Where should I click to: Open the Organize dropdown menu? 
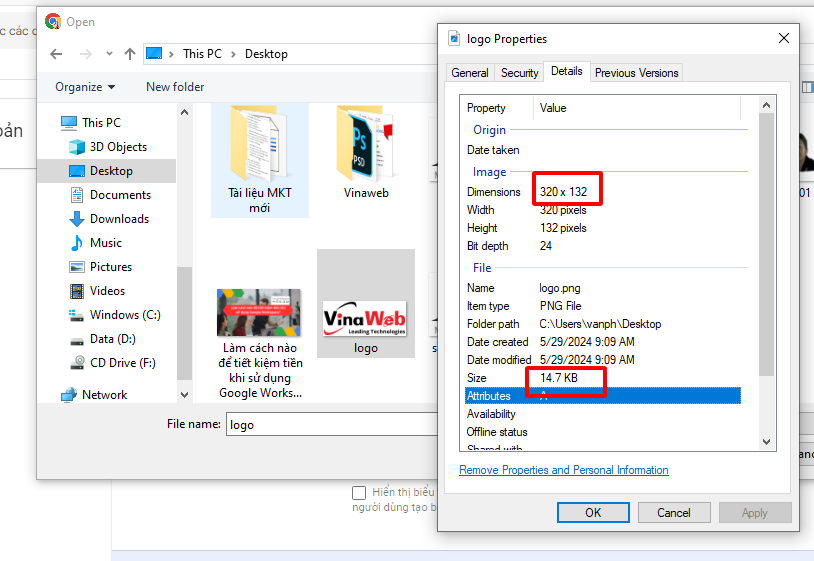85,87
